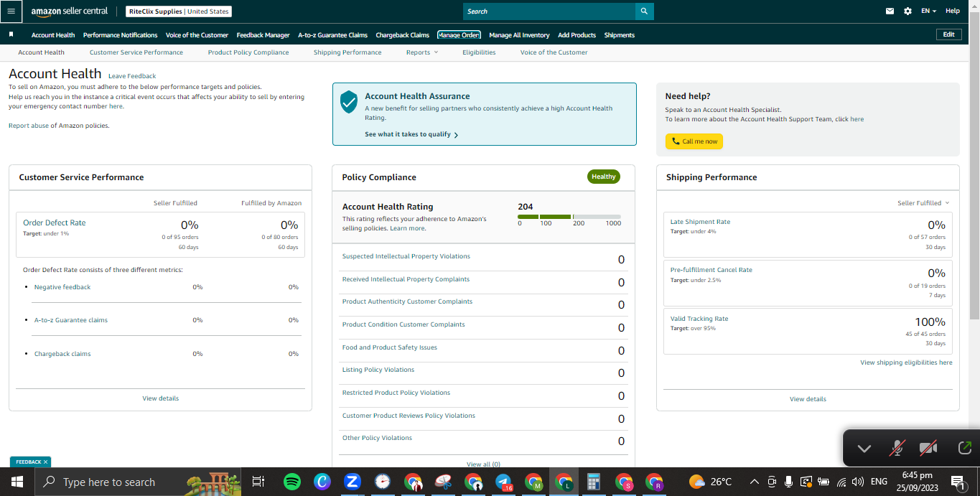Click the Account Health Rating progress bar
The height and width of the screenshot is (496, 980).
(x=569, y=217)
